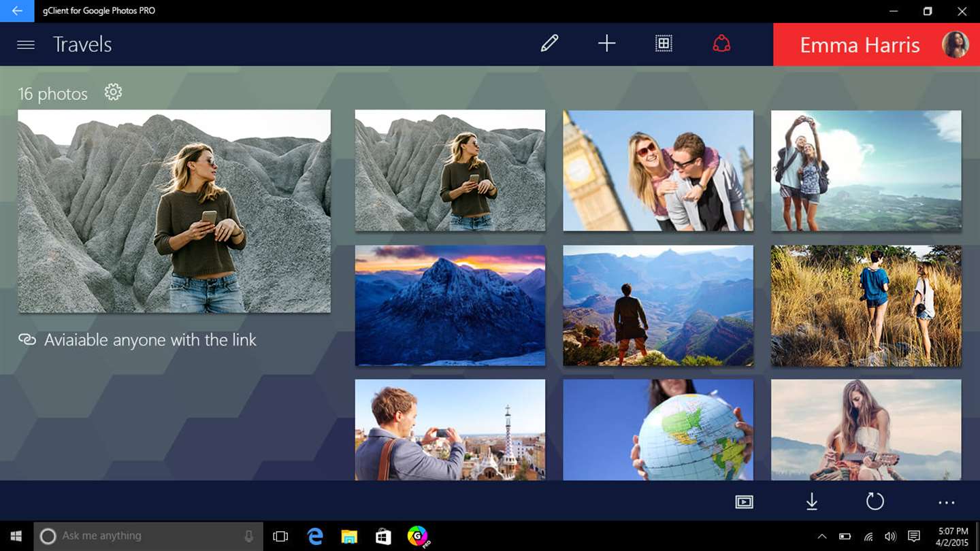Screen dimensions: 980x551
Task: Open the Wi-Fi network tray icon
Action: tap(868, 537)
